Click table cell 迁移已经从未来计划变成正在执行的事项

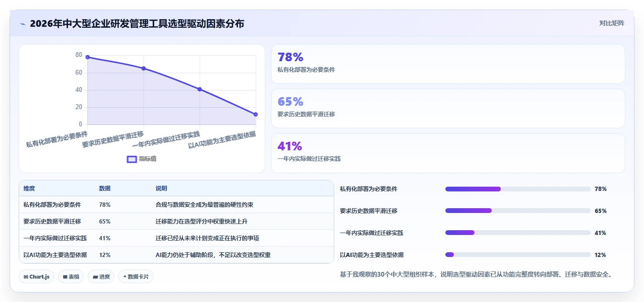tap(207, 238)
